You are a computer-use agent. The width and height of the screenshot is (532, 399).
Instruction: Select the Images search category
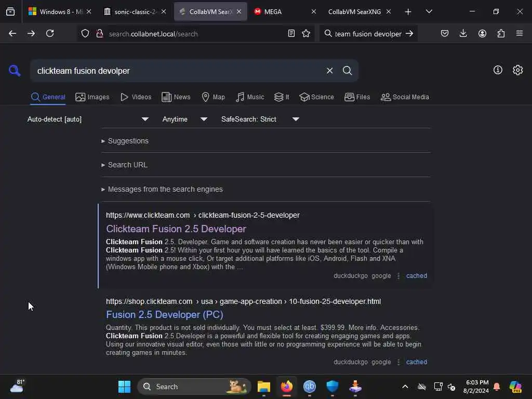tap(92, 97)
